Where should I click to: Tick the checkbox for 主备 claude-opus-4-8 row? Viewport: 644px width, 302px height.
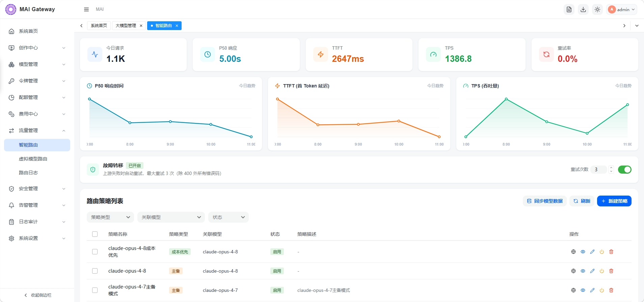tap(95, 271)
